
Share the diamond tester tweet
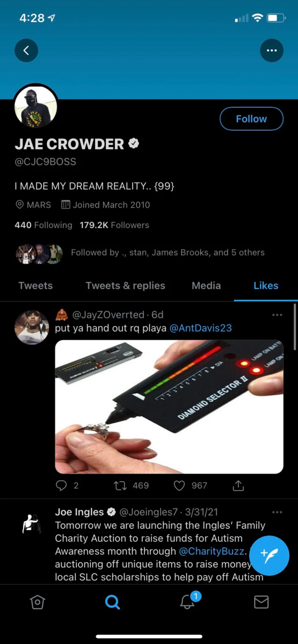click(x=238, y=485)
